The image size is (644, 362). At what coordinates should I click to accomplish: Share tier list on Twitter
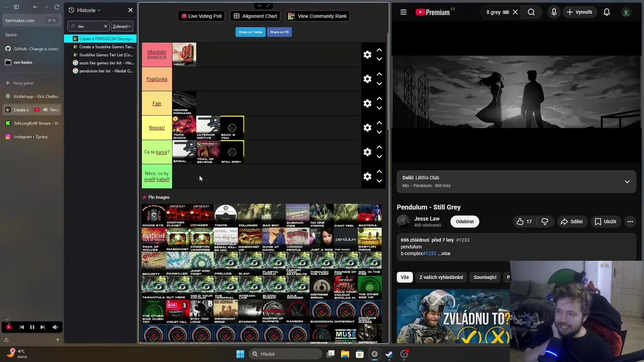(x=251, y=32)
